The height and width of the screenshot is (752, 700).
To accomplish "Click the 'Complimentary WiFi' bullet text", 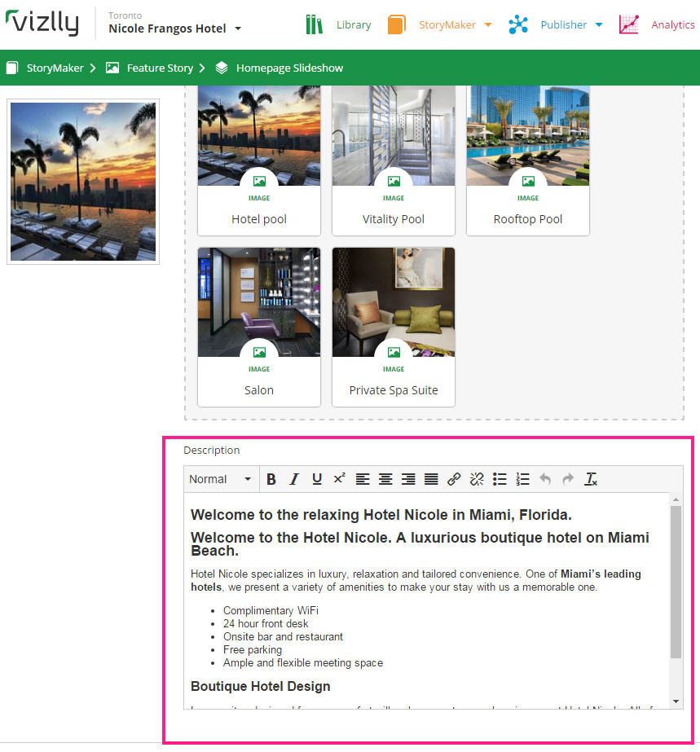I will pyautogui.click(x=271, y=610).
